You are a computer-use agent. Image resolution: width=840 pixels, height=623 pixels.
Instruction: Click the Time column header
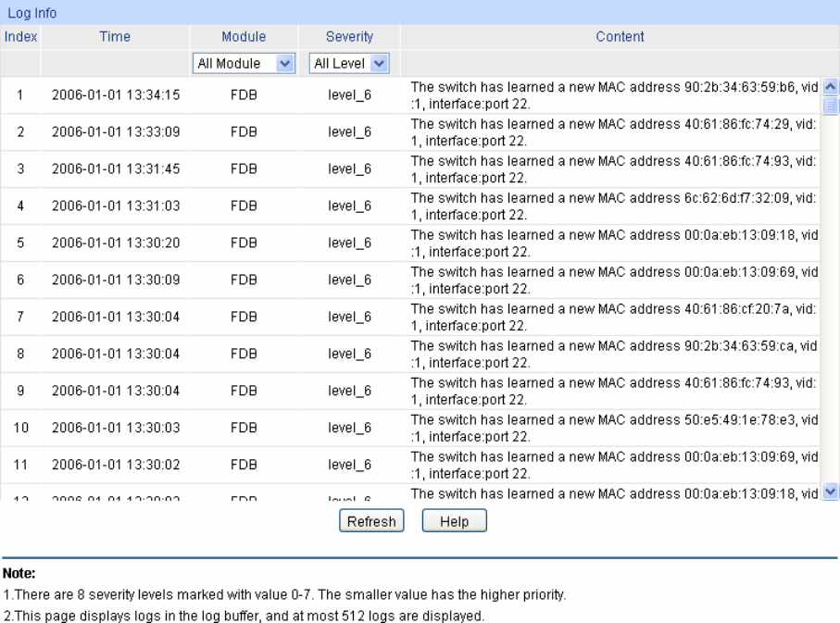(115, 37)
